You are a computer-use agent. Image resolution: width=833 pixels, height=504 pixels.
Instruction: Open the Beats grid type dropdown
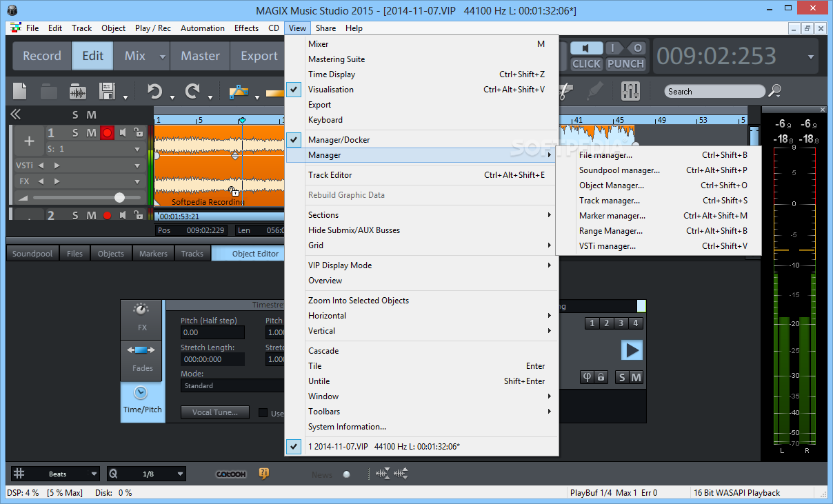94,474
